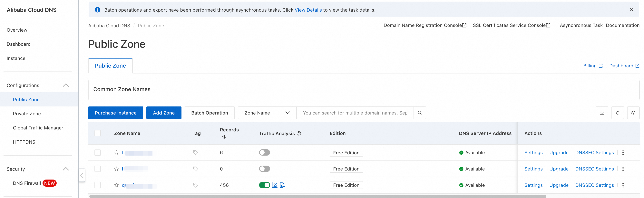Image resolution: width=644 pixels, height=198 pixels.
Task: Open the View Details link in banner
Action: pyautogui.click(x=308, y=10)
